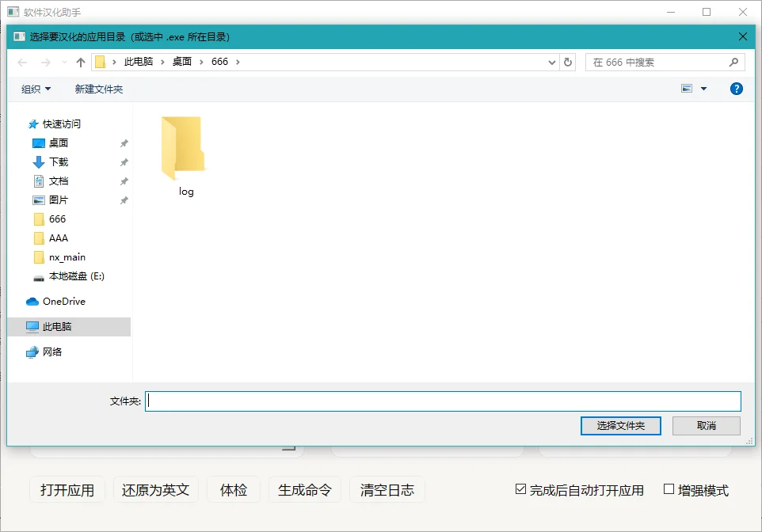Image resolution: width=762 pixels, height=532 pixels.
Task: Click 还原为英文 in main window
Action: pyautogui.click(x=155, y=490)
